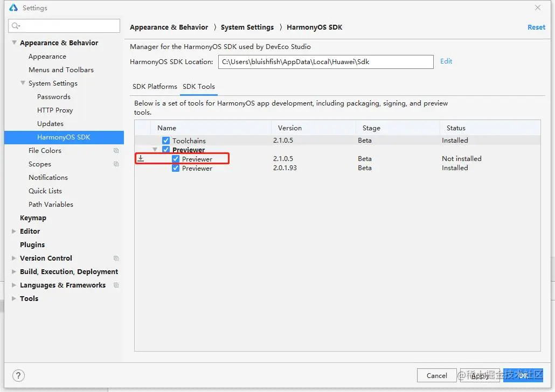Click the version cell '2.0.1.93'
The height and width of the screenshot is (392, 555).
[285, 167]
